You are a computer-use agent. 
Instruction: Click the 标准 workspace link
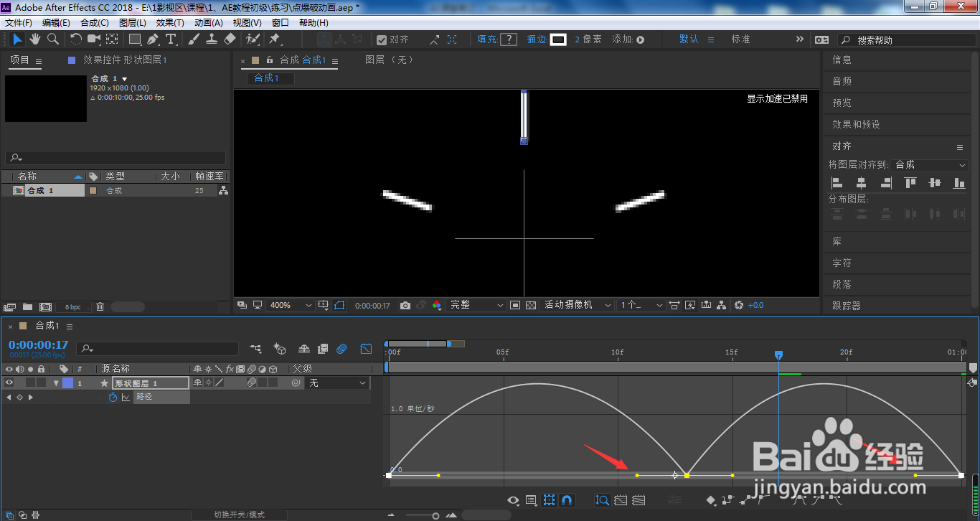[740, 39]
